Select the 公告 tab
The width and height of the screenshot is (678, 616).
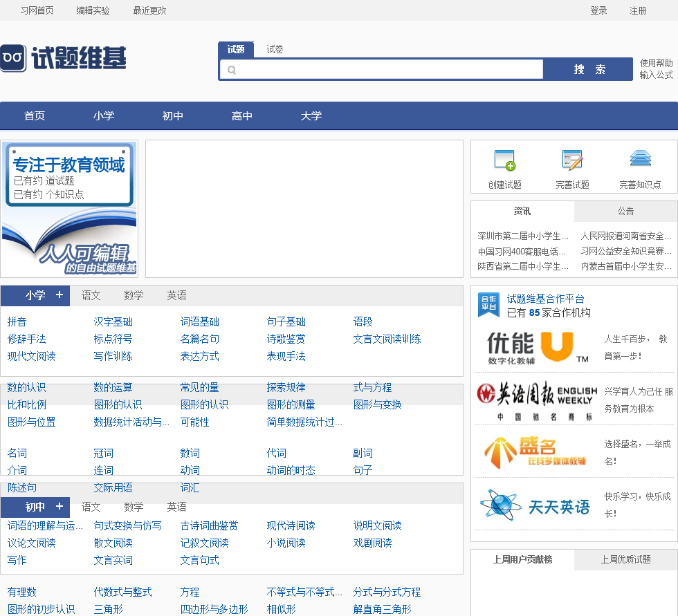[x=625, y=212]
